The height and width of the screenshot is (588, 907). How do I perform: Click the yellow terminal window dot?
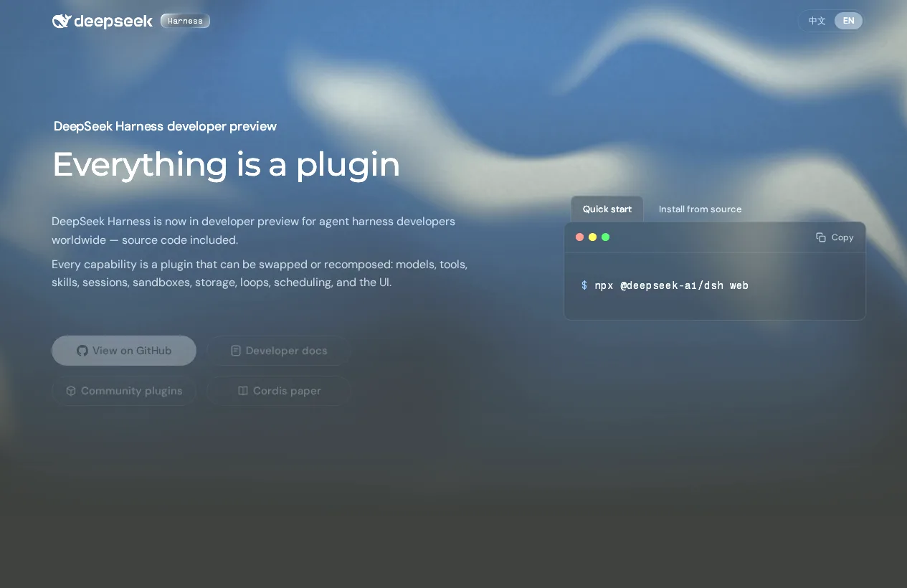point(592,237)
